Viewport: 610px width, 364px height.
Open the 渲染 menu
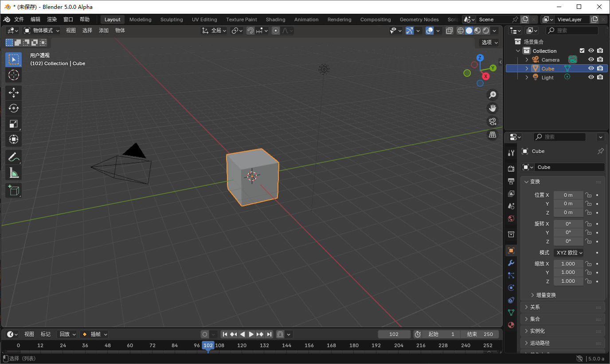click(x=52, y=20)
